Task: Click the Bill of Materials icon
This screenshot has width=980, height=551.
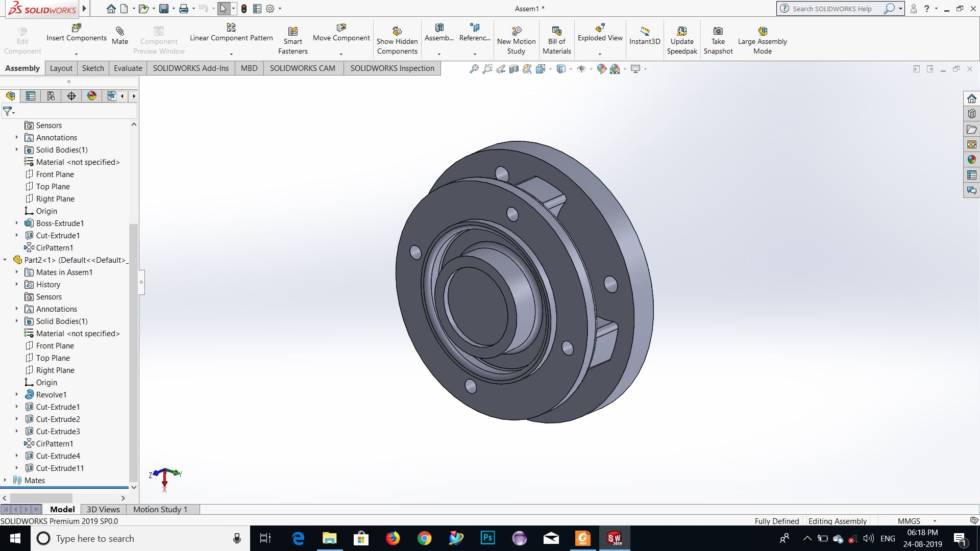Action: (556, 32)
